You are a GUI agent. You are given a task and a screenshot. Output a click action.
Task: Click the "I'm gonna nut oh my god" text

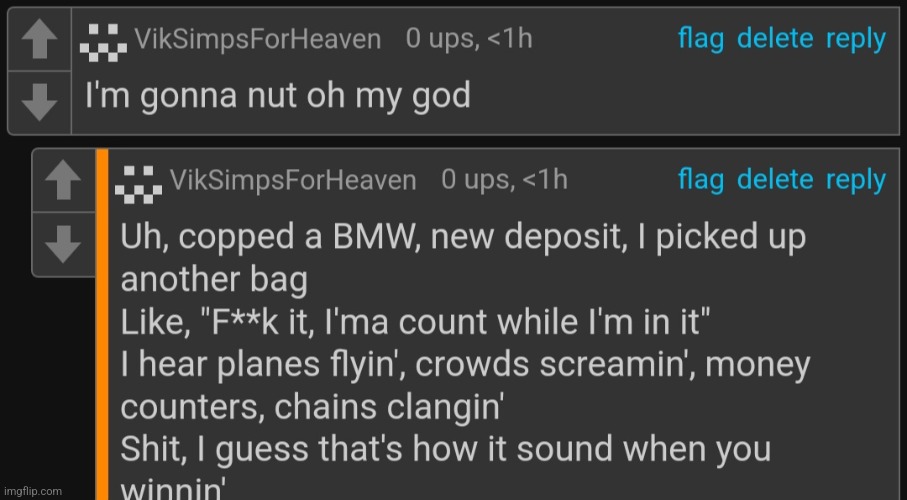coord(275,97)
